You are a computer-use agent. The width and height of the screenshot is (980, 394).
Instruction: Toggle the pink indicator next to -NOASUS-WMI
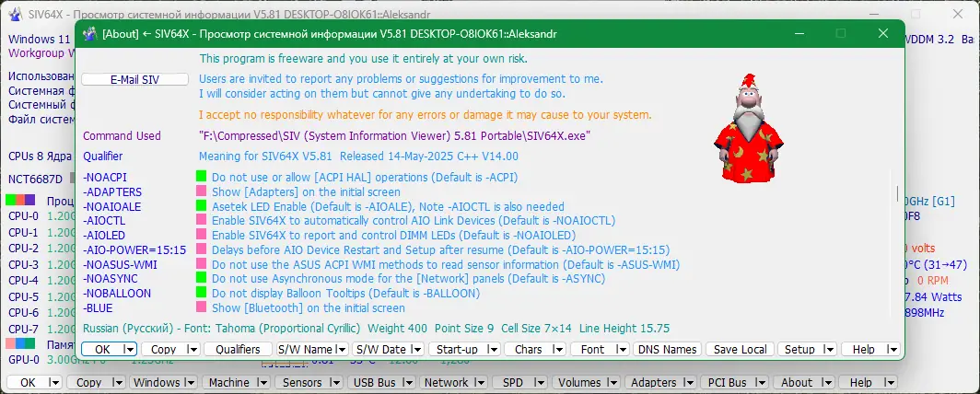tap(201, 264)
